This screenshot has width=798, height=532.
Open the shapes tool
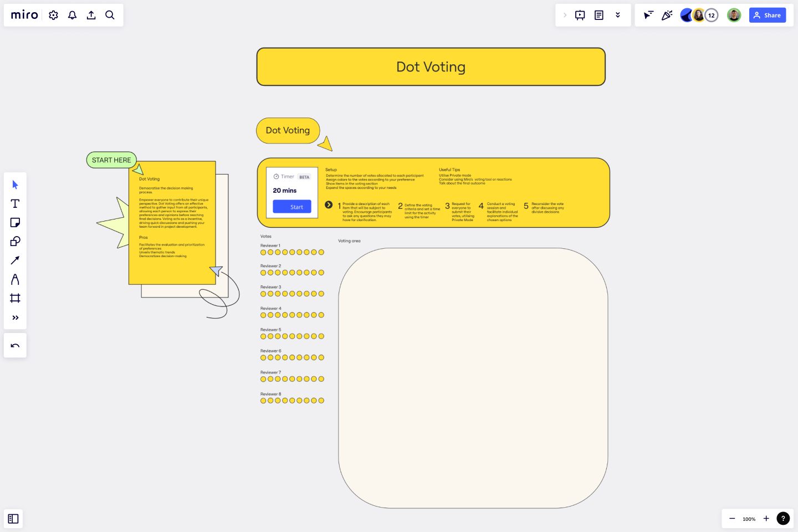pyautogui.click(x=15, y=241)
